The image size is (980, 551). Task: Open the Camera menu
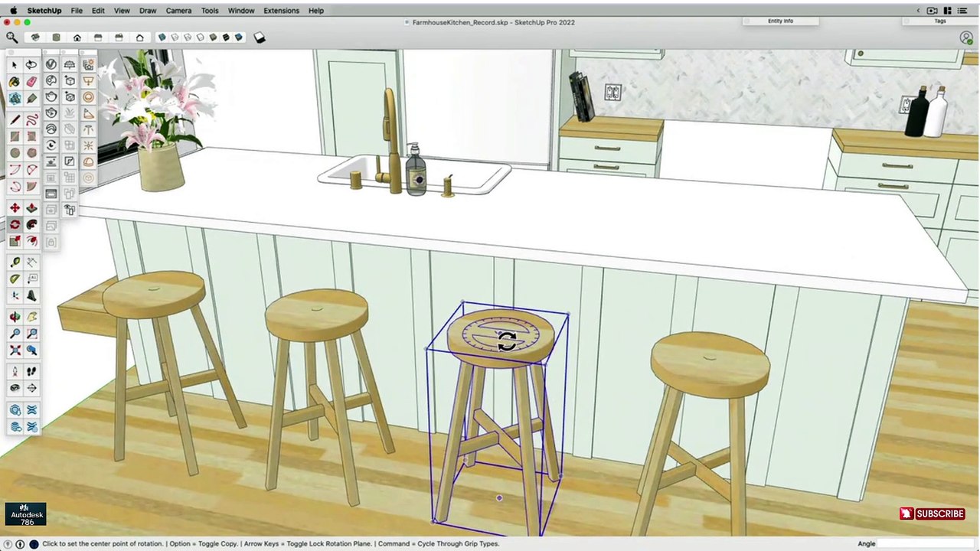point(178,11)
